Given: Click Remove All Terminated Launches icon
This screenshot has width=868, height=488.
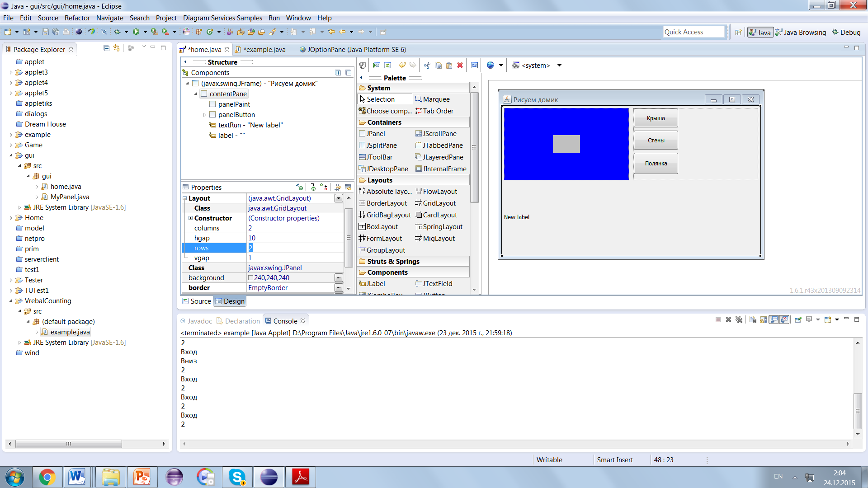Looking at the screenshot, I should point(739,319).
